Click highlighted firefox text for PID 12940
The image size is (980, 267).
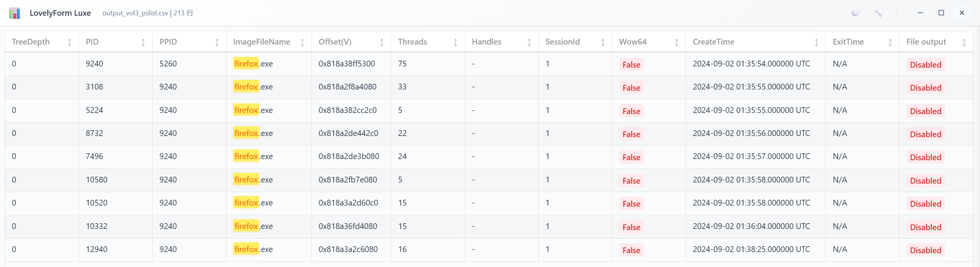[246, 249]
